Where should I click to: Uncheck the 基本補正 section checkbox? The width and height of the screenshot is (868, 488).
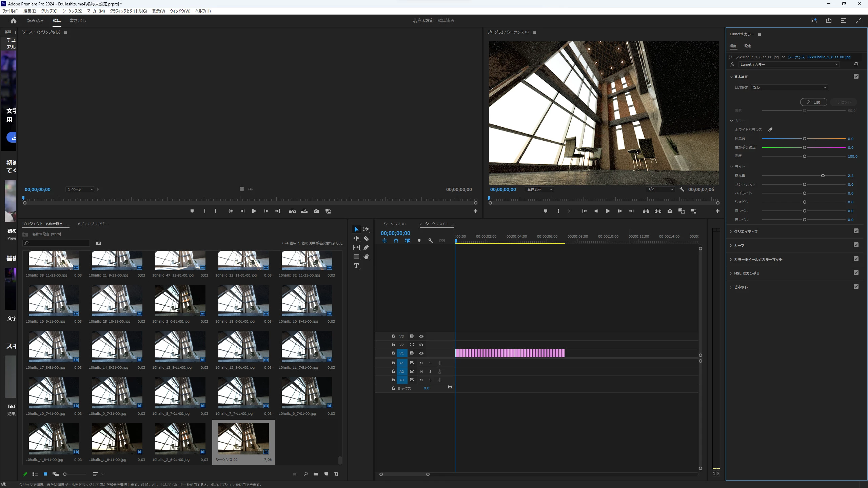(856, 77)
